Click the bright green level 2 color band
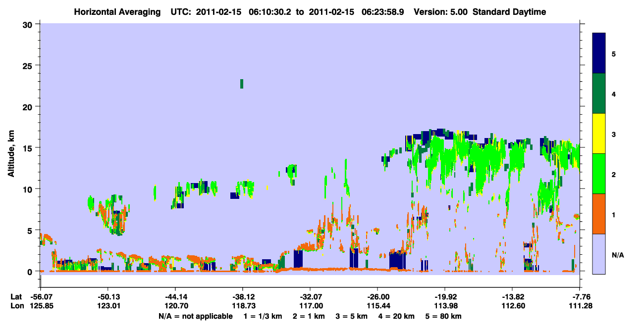Screen dimensions: 644x330 tap(599, 174)
